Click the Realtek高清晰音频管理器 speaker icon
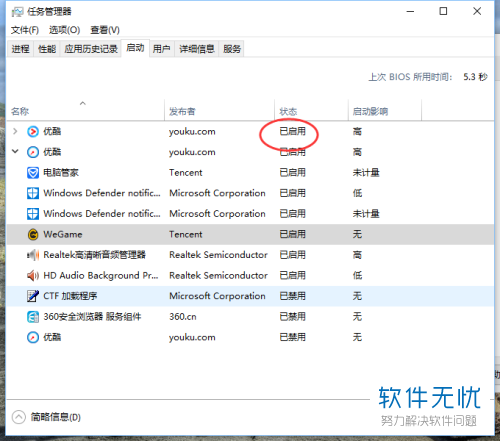 pyautogui.click(x=33, y=255)
